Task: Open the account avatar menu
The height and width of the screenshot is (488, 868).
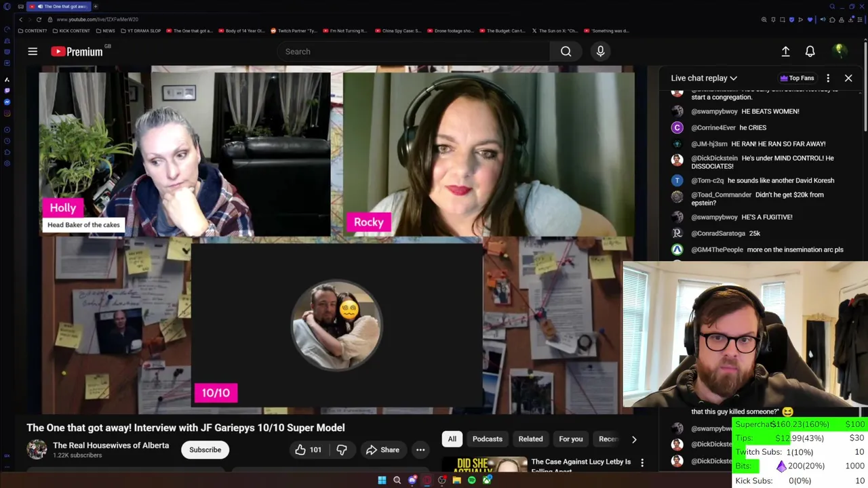Action: 839,51
